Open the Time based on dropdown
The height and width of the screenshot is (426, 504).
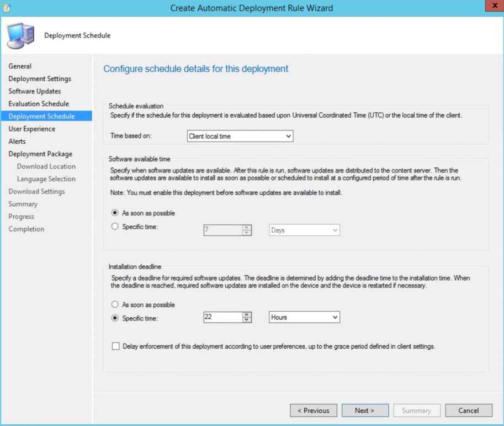240,136
